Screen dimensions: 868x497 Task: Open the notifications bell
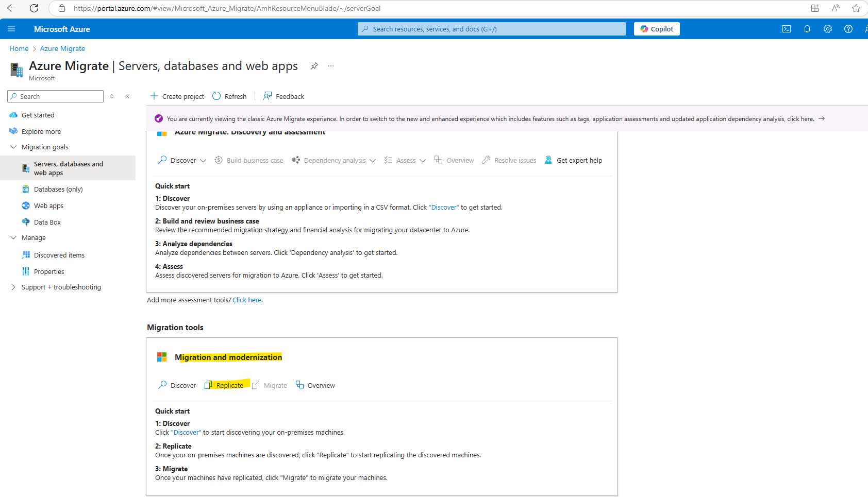(x=807, y=29)
